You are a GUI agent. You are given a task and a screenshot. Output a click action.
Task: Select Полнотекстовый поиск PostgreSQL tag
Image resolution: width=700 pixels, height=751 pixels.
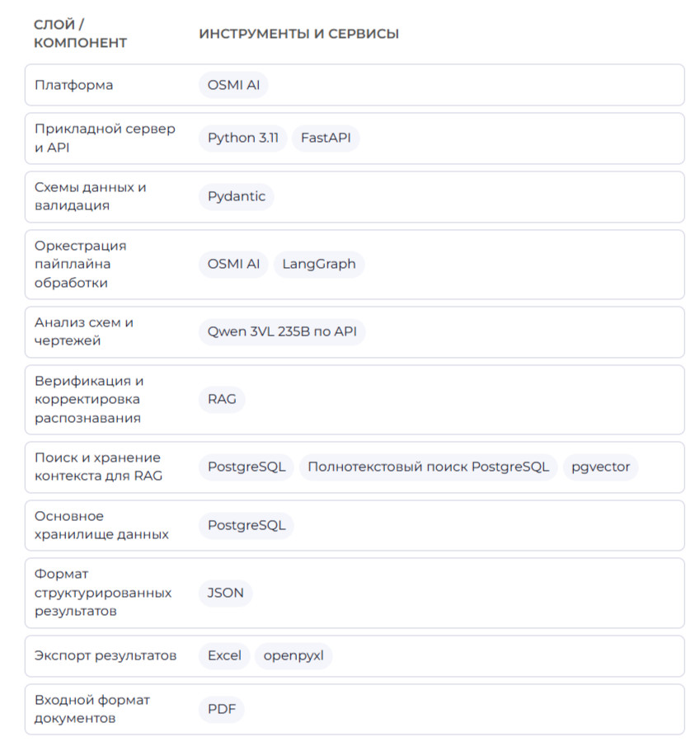click(429, 467)
